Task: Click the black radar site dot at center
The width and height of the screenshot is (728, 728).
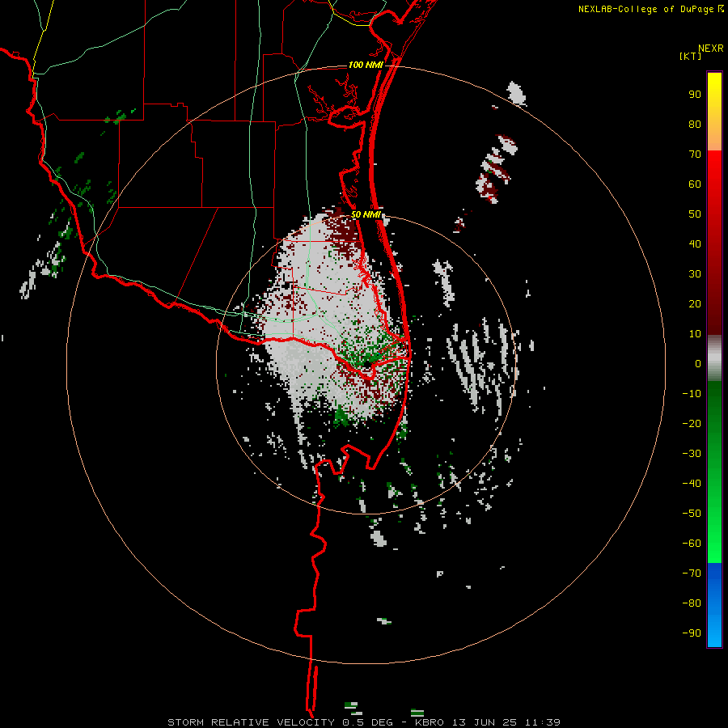Action: click(x=366, y=365)
